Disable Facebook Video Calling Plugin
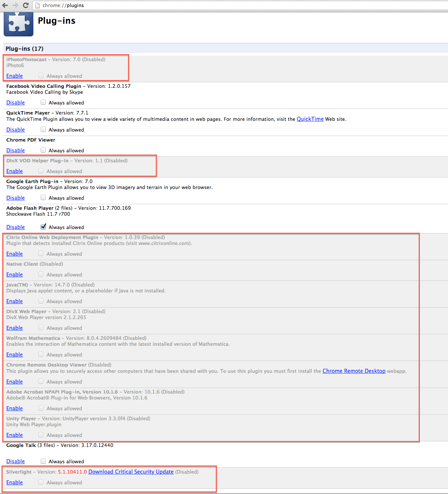This screenshot has height=494, width=448. pos(16,103)
